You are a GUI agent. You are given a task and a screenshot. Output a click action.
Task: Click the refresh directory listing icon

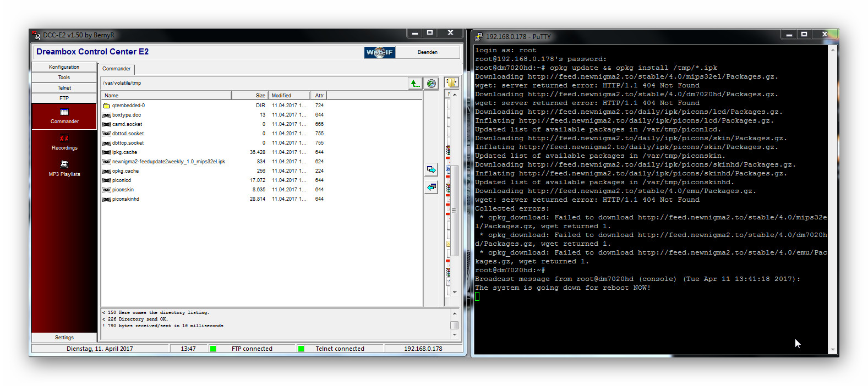tap(432, 83)
